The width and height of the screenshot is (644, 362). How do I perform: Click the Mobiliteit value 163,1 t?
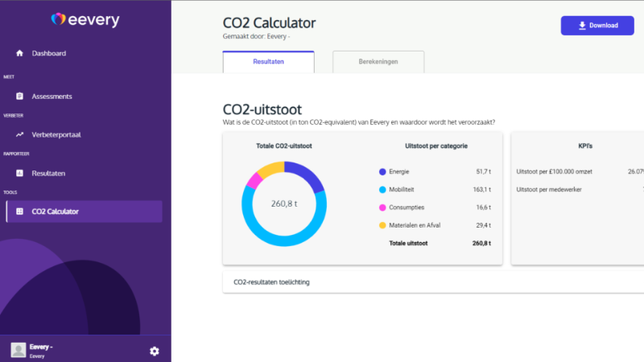481,190
